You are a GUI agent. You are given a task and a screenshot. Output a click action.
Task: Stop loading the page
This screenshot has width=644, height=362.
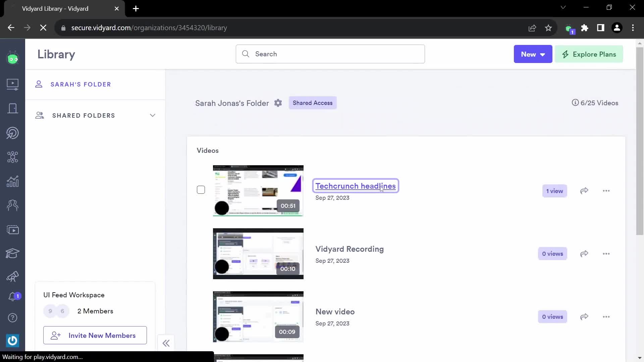point(43,28)
